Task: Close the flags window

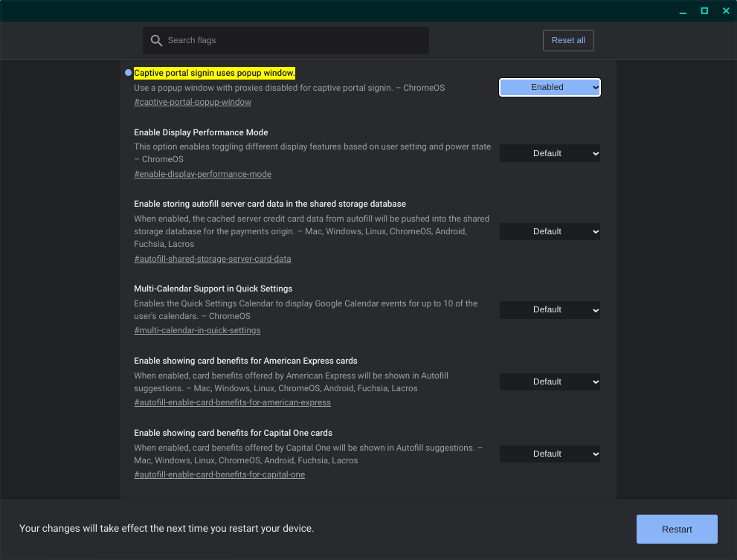Action: (x=726, y=11)
